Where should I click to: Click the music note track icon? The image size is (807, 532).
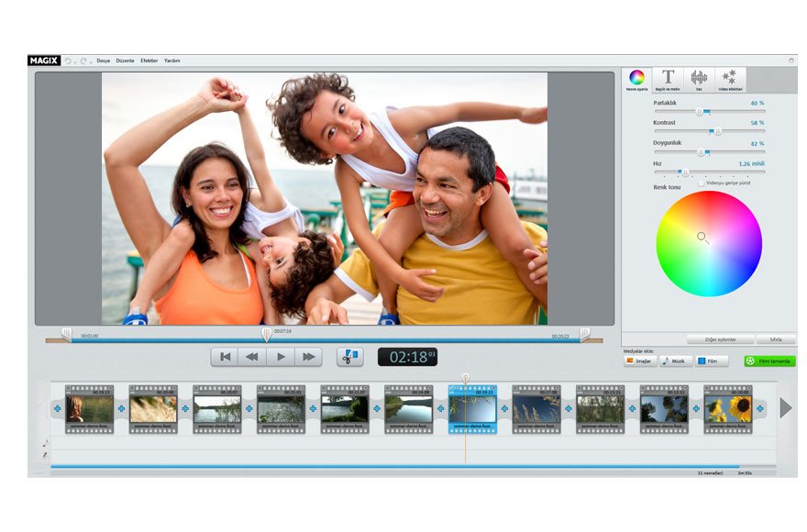coord(45,442)
